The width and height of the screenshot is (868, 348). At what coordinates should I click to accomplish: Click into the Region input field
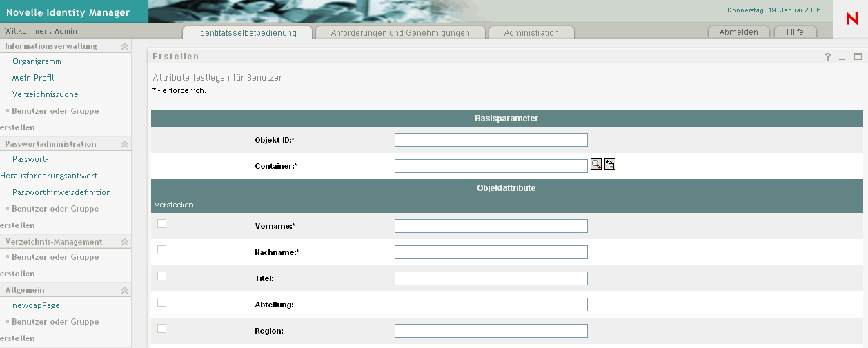pyautogui.click(x=491, y=331)
